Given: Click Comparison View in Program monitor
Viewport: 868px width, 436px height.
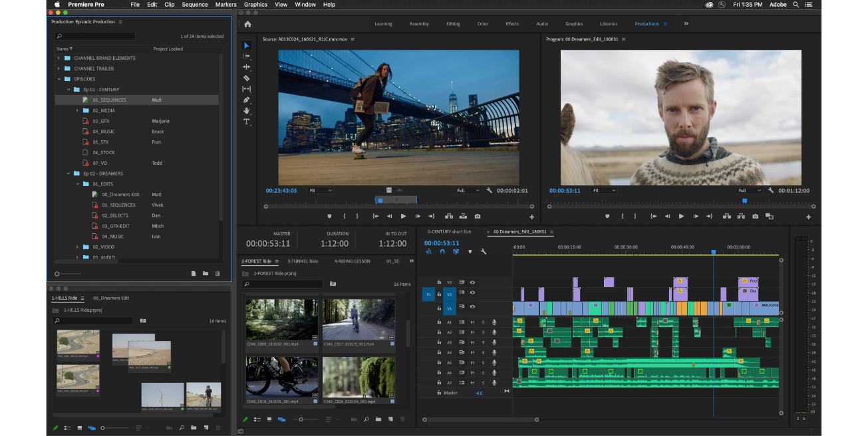Looking at the screenshot, I should [770, 216].
